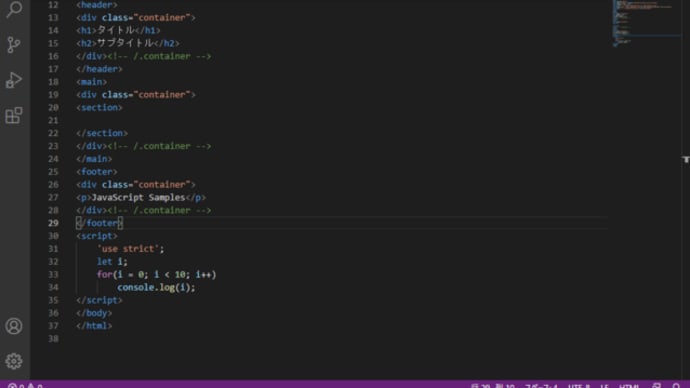Click the </footer> closing tag

[99, 223]
